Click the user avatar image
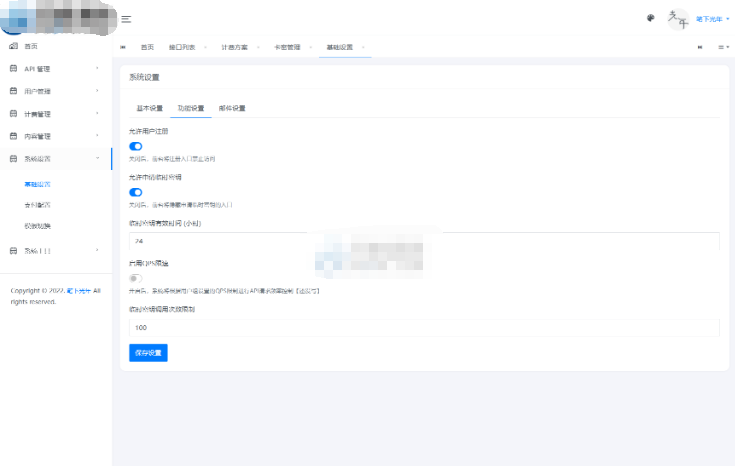This screenshot has height=466, width=735. [x=678, y=19]
